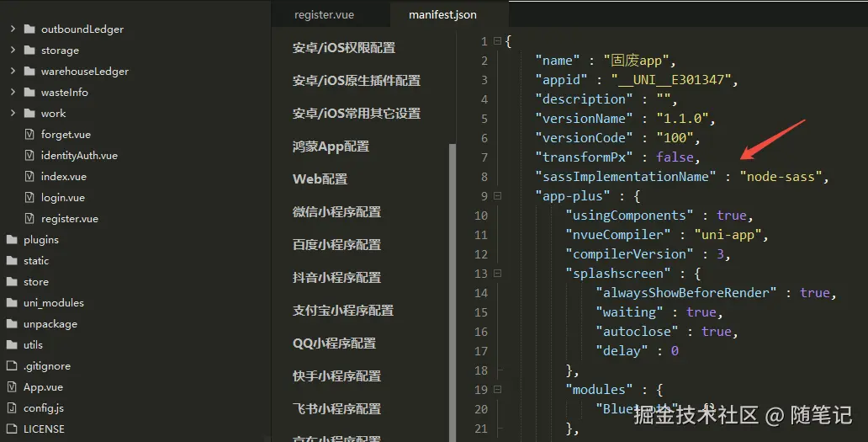The width and height of the screenshot is (868, 442).
Task: Click the wasteInfo folder icon
Action: pyautogui.click(x=30, y=92)
